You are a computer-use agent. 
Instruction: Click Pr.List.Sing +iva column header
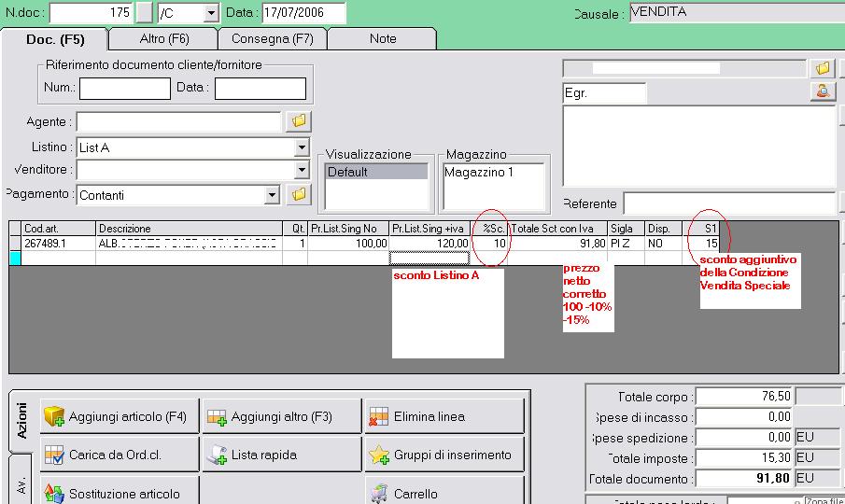coord(430,229)
